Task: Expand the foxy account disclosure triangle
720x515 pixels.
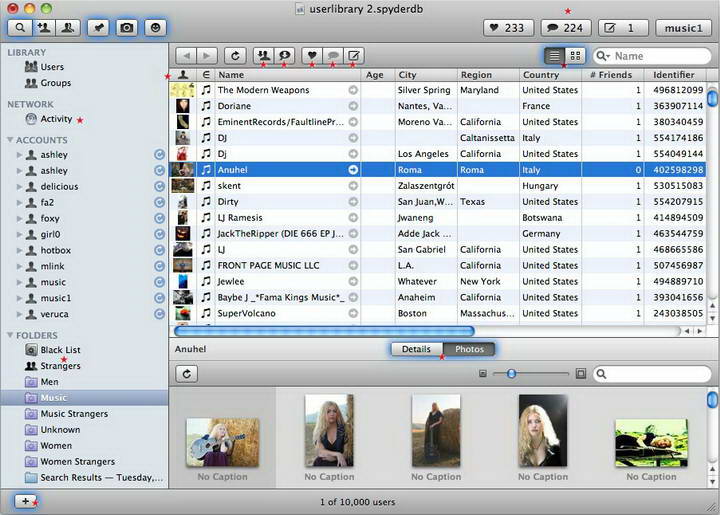Action: pyautogui.click(x=18, y=218)
